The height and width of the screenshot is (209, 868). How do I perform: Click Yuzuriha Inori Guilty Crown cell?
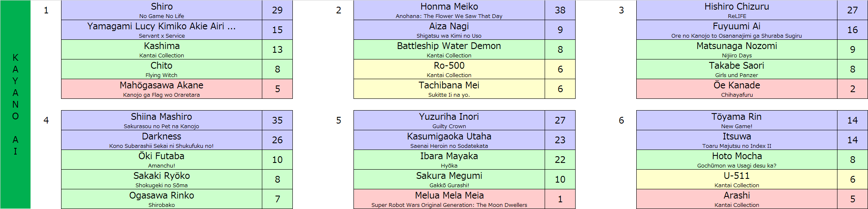click(449, 120)
